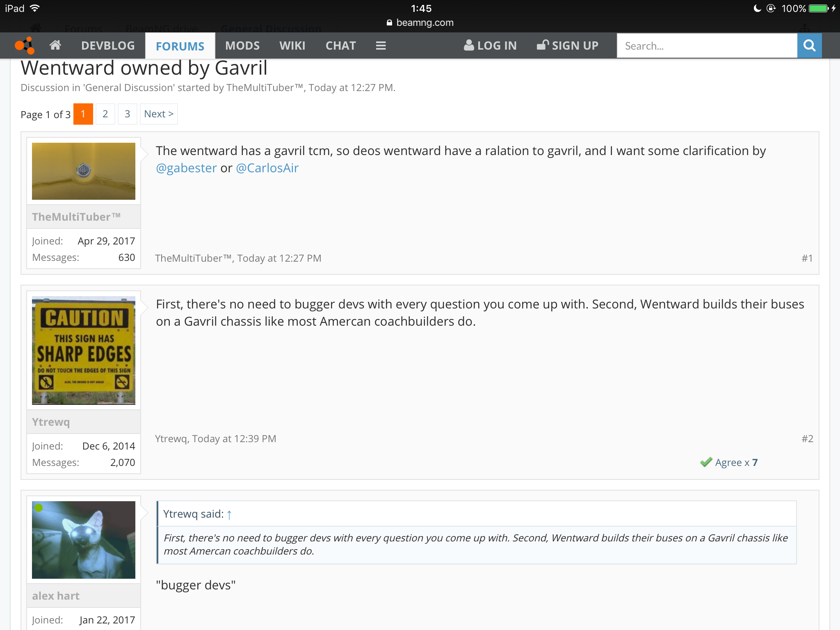Image resolution: width=840 pixels, height=630 pixels.
Task: Click 'Ytrewq said:' quote header
Action: tap(194, 514)
